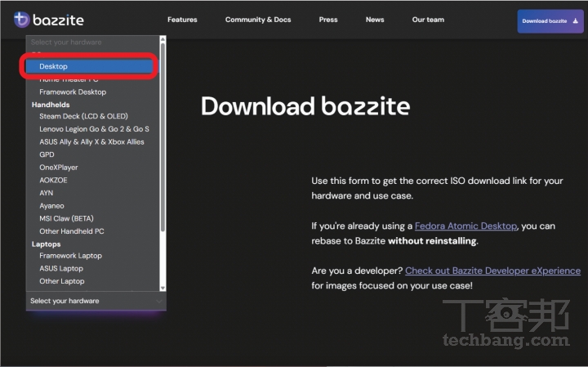
Task: Click the download arrow icon in header button
Action: tap(575, 21)
